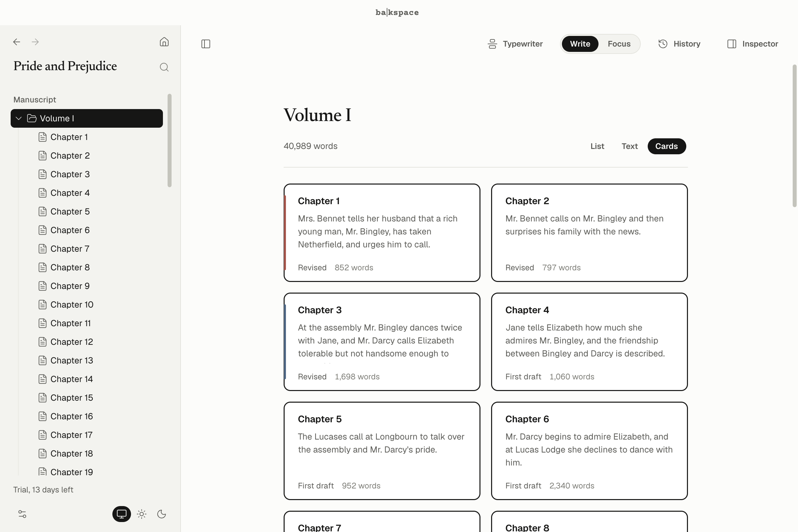798x532 pixels.
Task: Switch to List view
Action: (x=597, y=146)
